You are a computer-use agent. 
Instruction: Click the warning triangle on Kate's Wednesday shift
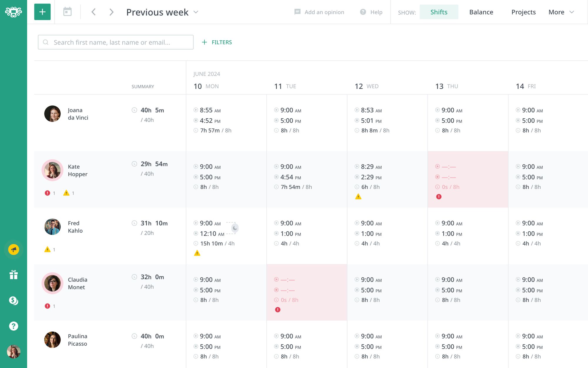pos(358,196)
